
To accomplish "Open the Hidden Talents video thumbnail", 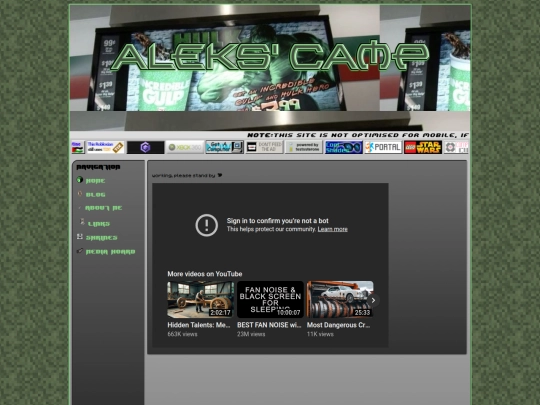I will tap(200, 299).
